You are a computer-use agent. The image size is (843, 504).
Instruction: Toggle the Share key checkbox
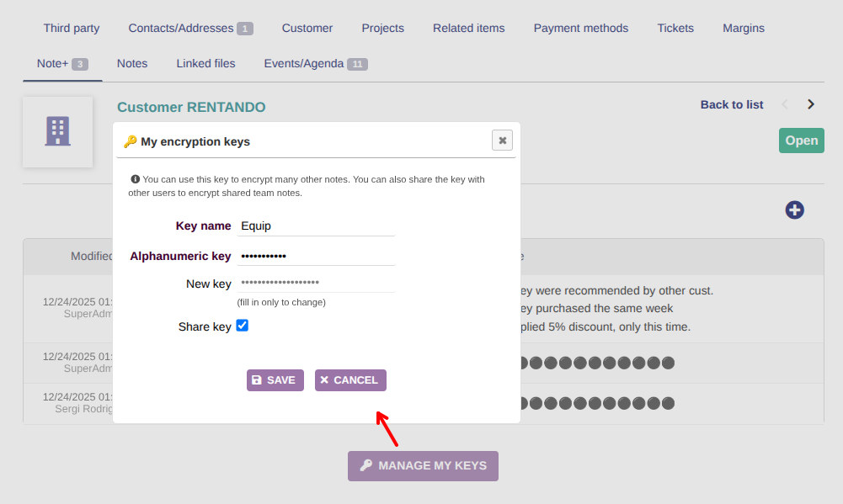(243, 326)
